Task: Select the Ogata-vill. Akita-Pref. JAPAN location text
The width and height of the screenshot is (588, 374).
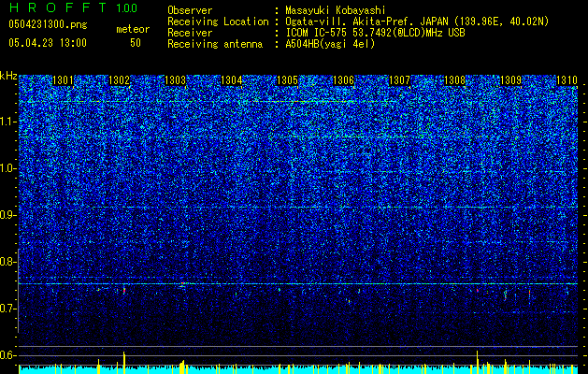Action: 417,22
